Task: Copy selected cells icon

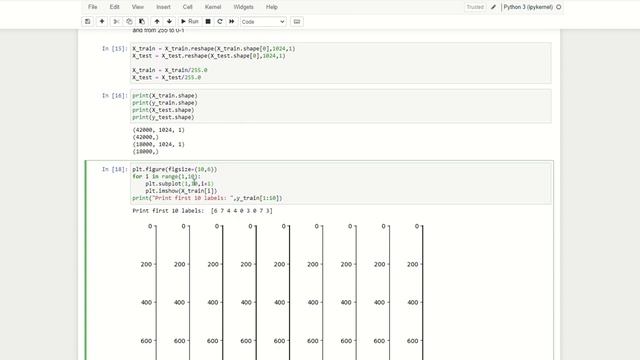Action: 129,22
